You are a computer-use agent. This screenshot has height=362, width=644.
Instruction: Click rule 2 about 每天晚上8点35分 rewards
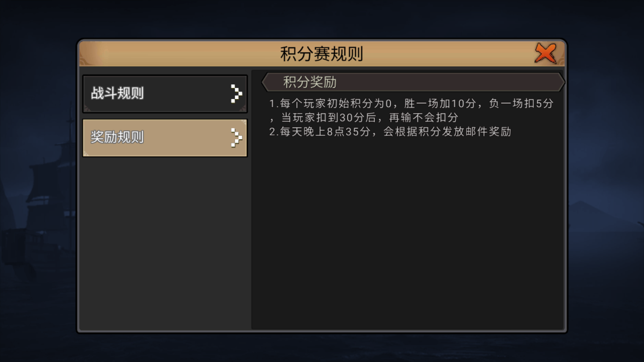[x=390, y=132]
